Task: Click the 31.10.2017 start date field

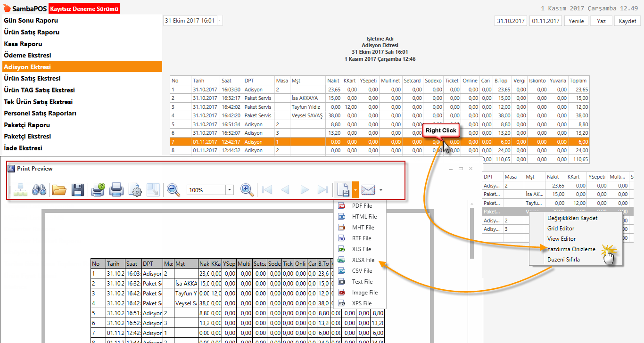Action: point(511,21)
